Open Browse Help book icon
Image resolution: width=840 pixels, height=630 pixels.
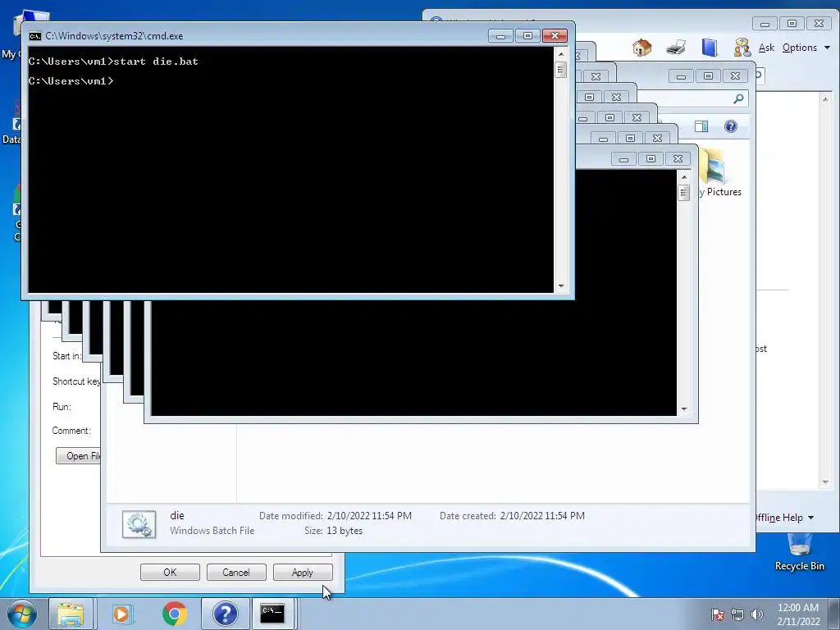tap(710, 48)
